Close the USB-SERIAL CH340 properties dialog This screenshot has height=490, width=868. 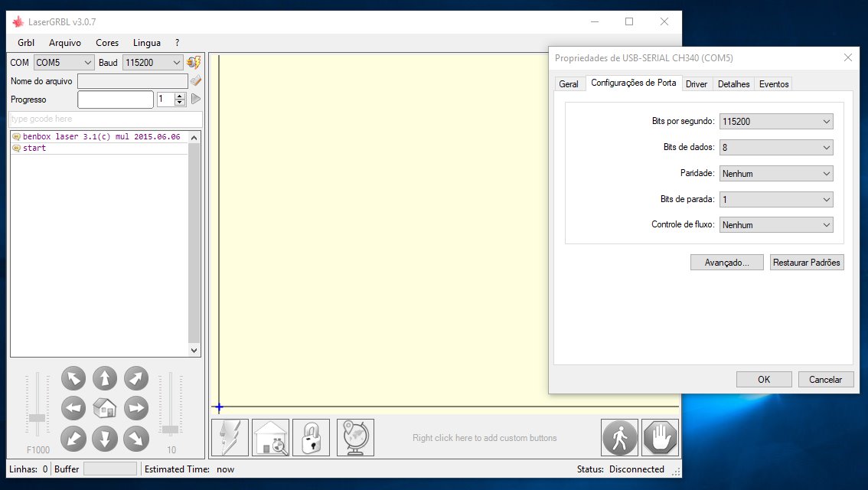coord(847,57)
